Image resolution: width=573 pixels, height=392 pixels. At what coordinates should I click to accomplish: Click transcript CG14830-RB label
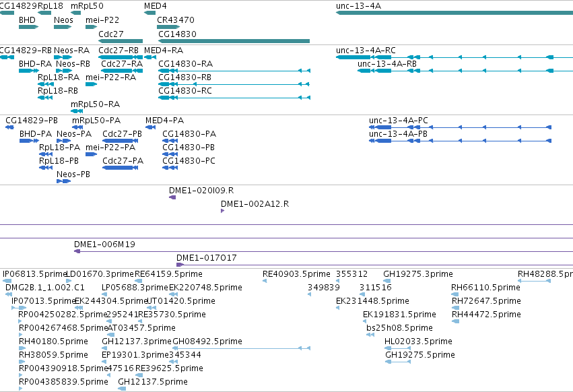click(185, 77)
